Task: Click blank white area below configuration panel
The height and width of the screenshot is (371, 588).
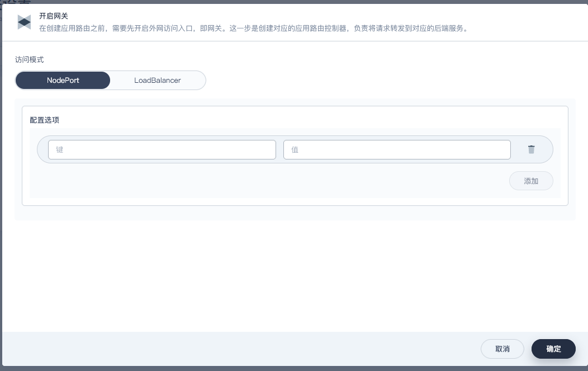Action: click(294, 274)
